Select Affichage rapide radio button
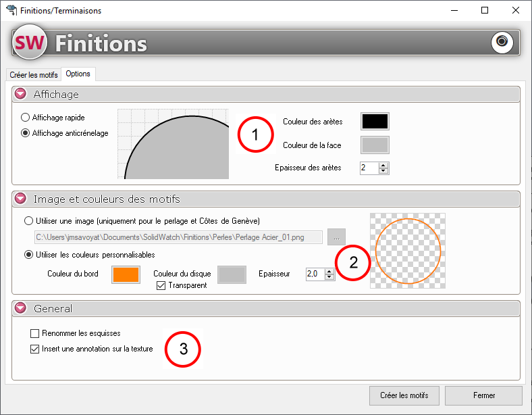This screenshot has height=415, width=532. (26, 118)
